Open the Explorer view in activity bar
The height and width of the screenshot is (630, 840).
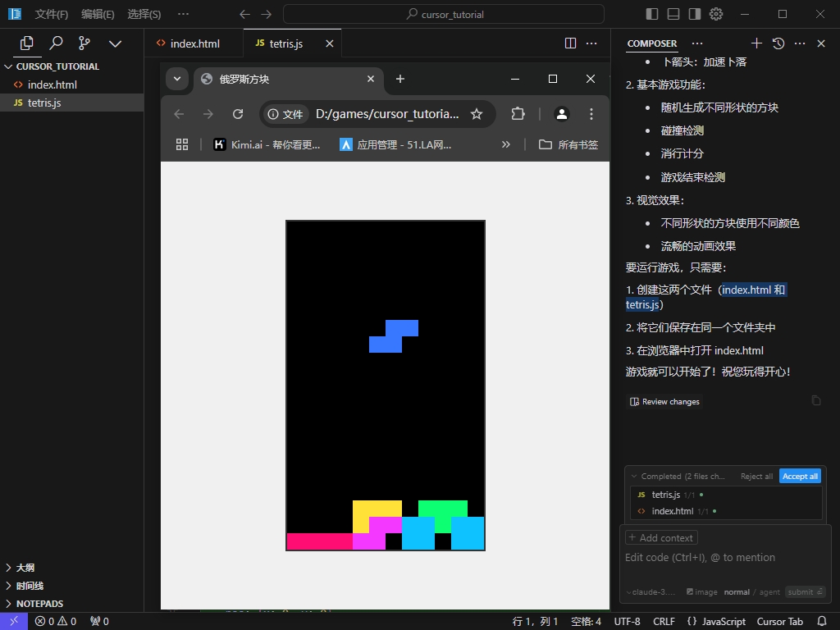click(26, 43)
